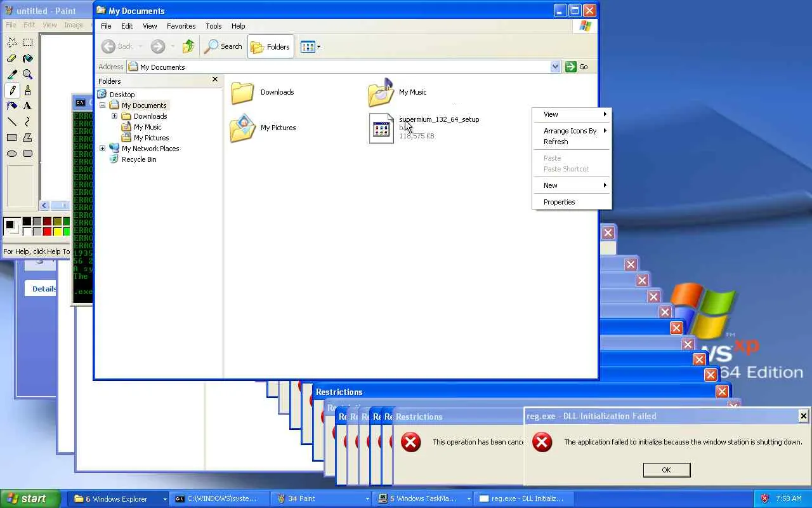Open Search in the Explorer toolbar
Viewport: 812px width, 508px height.
click(223, 46)
